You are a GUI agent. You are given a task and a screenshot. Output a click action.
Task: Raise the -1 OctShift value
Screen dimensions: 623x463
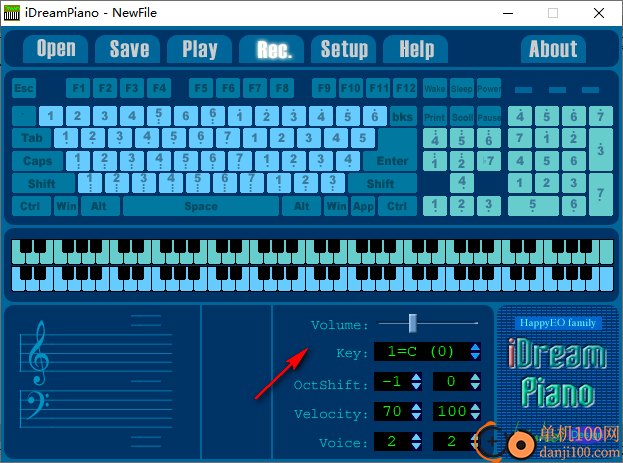[x=416, y=377]
